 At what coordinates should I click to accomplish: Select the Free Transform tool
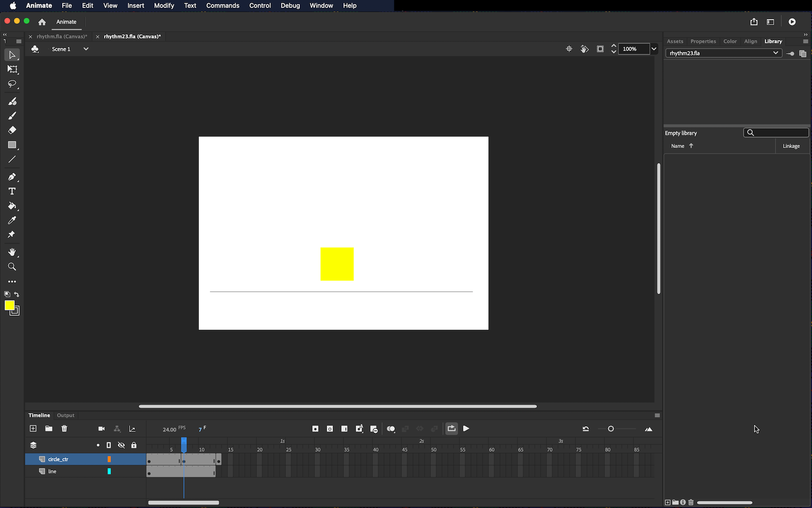click(12, 70)
